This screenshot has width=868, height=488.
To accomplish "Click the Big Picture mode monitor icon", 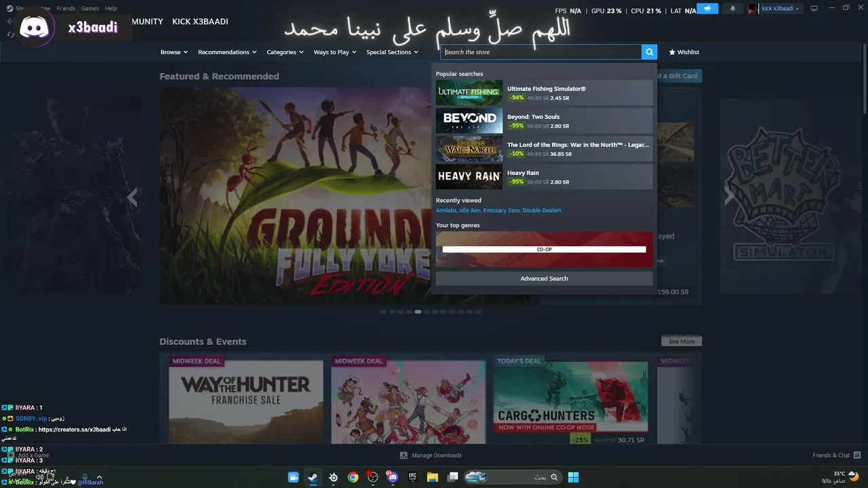I will [x=814, y=9].
